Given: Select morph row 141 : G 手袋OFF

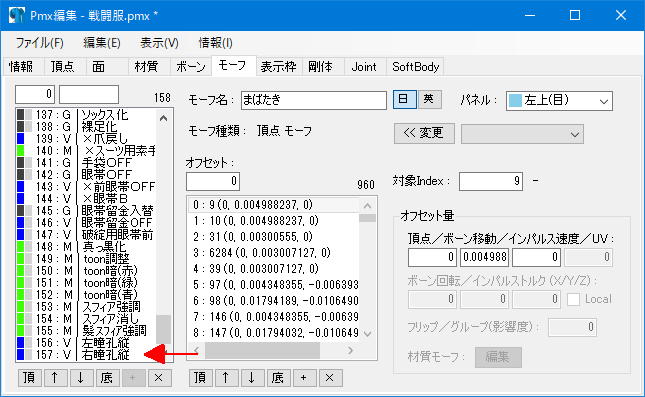Looking at the screenshot, I should (x=86, y=163).
